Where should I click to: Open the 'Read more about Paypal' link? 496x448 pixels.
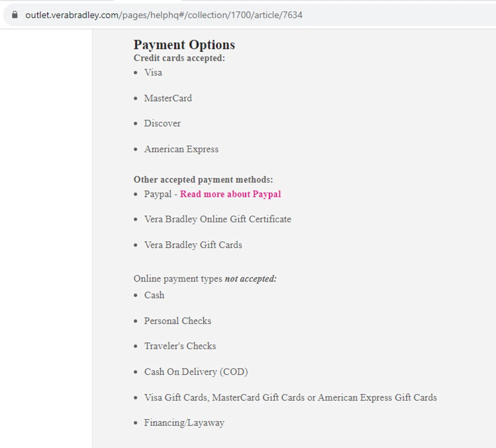click(231, 194)
